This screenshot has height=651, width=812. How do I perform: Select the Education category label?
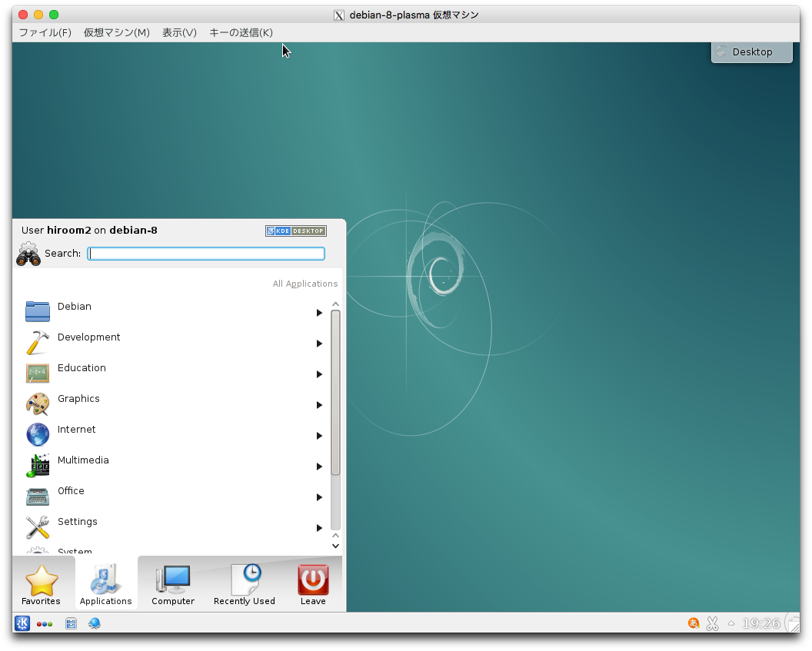coord(82,368)
